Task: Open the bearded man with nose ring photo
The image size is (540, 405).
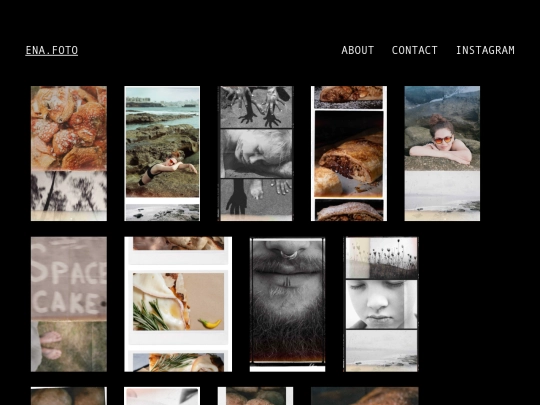Action: point(288,304)
